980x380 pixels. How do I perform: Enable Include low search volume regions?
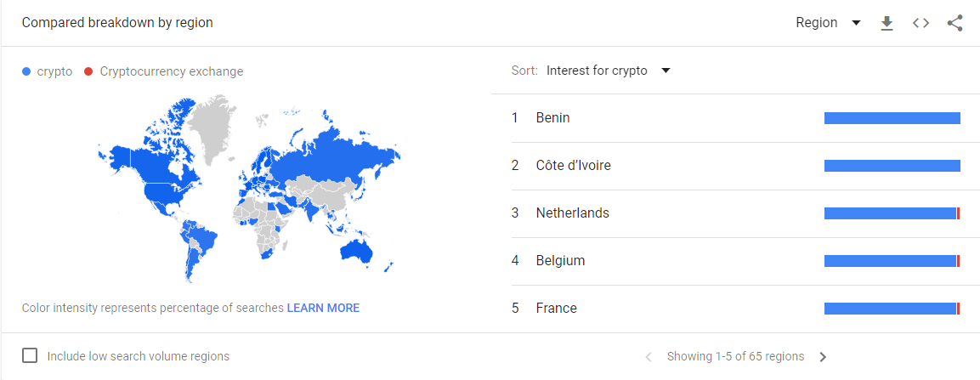[x=30, y=355]
